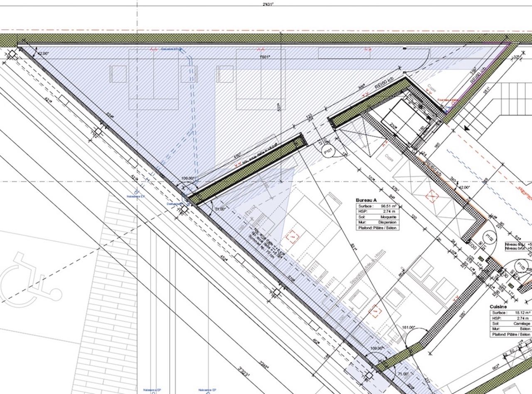Select the P101 door tag circle
This screenshot has height=394, width=532.
tap(328, 152)
